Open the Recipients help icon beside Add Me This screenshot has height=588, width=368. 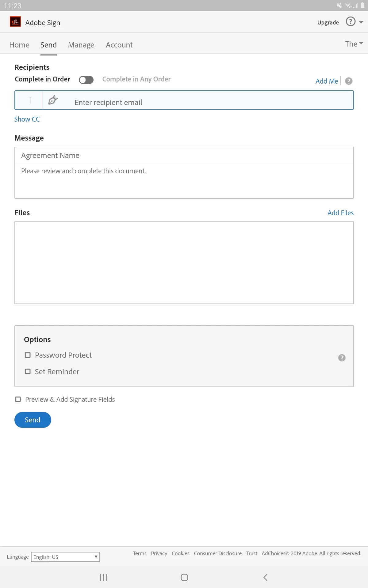[349, 81]
